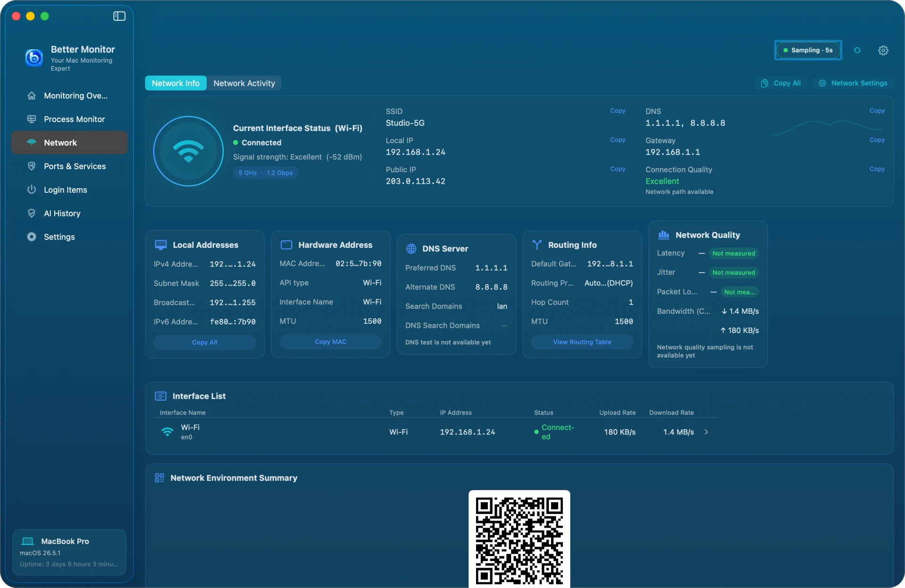The image size is (905, 588).
Task: Click the Monitoring Overview home icon
Action: 32,96
